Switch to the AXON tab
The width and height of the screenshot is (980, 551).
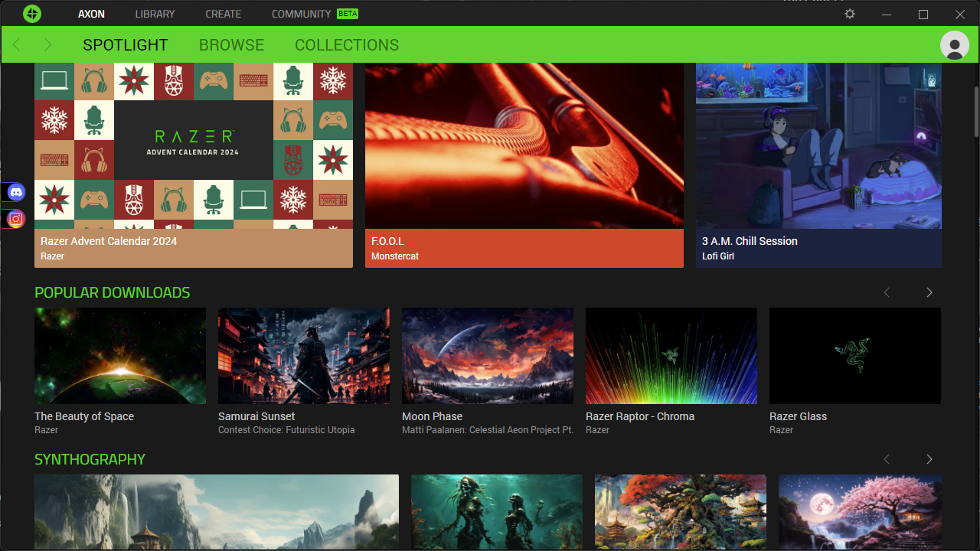91,14
